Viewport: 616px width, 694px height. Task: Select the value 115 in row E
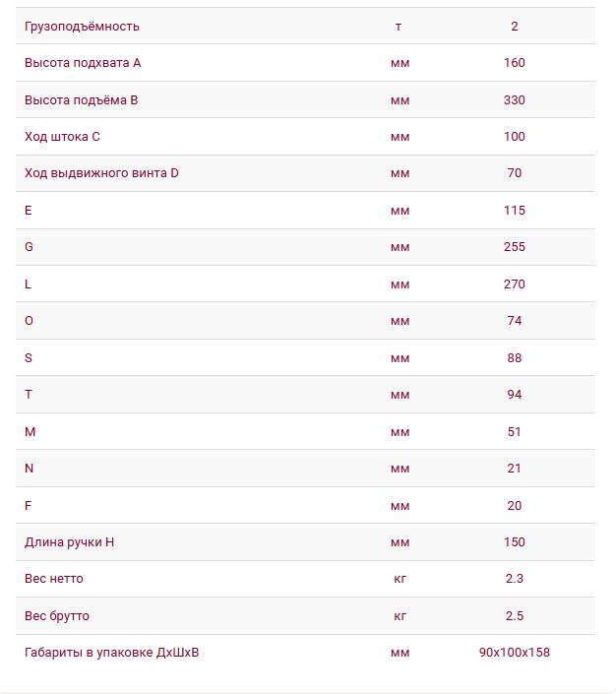(x=515, y=211)
